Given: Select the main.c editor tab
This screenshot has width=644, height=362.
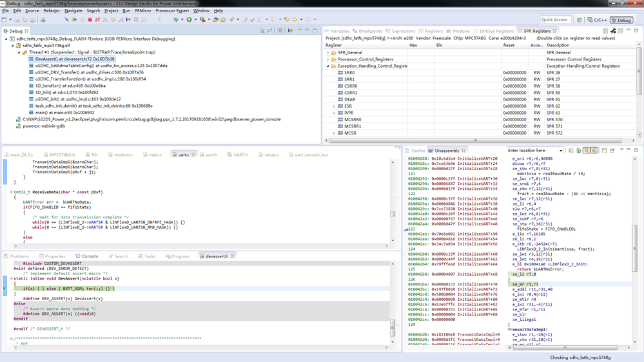Looking at the screenshot, I should point(152,155).
